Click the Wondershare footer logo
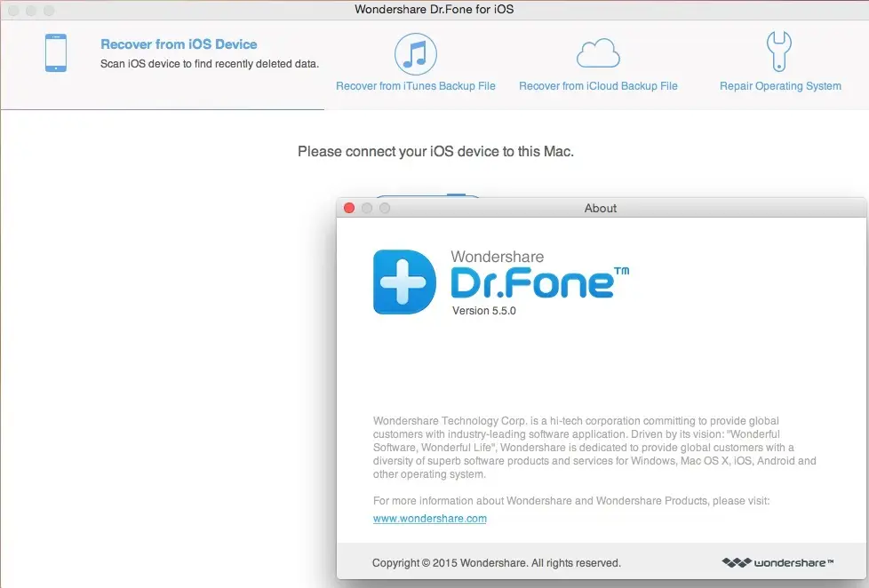 (x=777, y=562)
